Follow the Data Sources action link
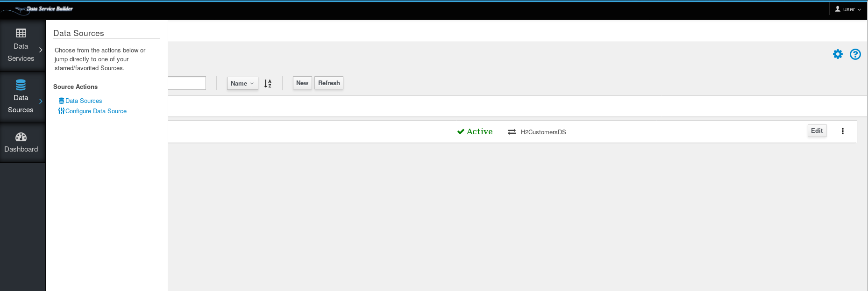 click(84, 101)
